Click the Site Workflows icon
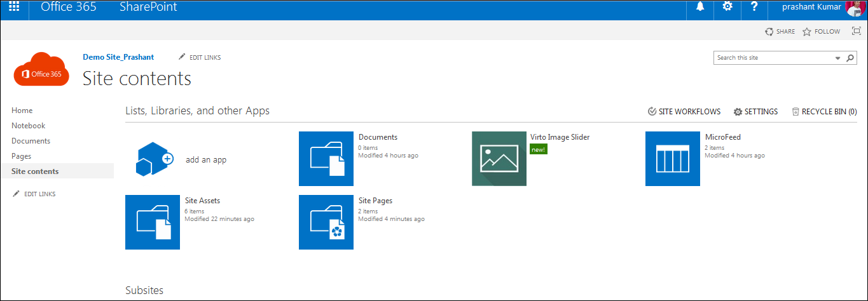Screen dimensions: 868x301 click(x=652, y=111)
